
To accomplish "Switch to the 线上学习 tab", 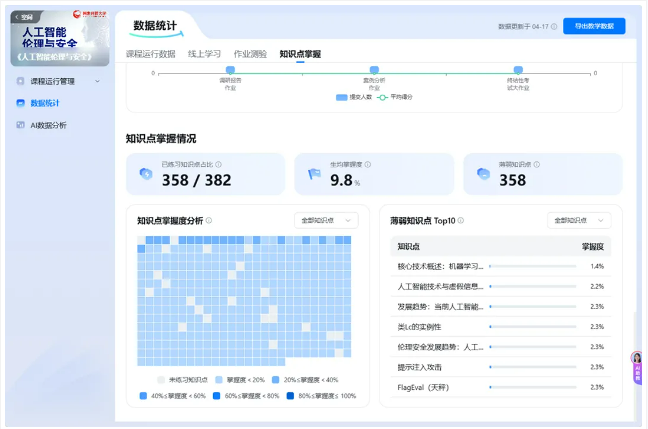I will (x=204, y=54).
